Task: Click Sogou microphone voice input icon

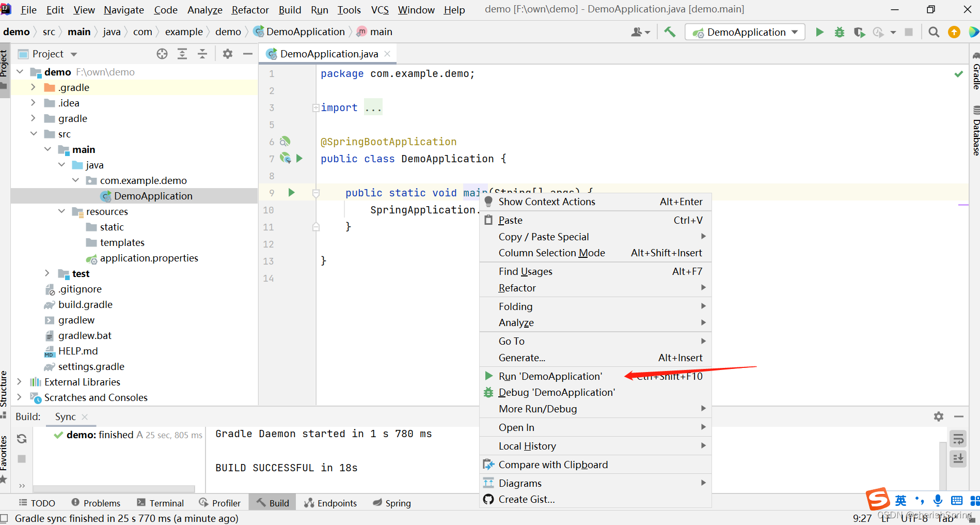Action: pyautogui.click(x=938, y=500)
